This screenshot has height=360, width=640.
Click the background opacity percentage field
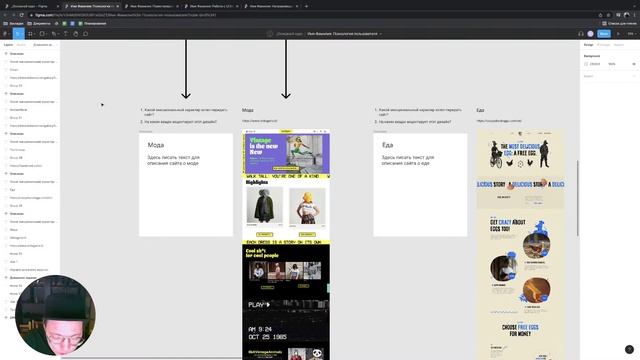pyautogui.click(x=612, y=64)
